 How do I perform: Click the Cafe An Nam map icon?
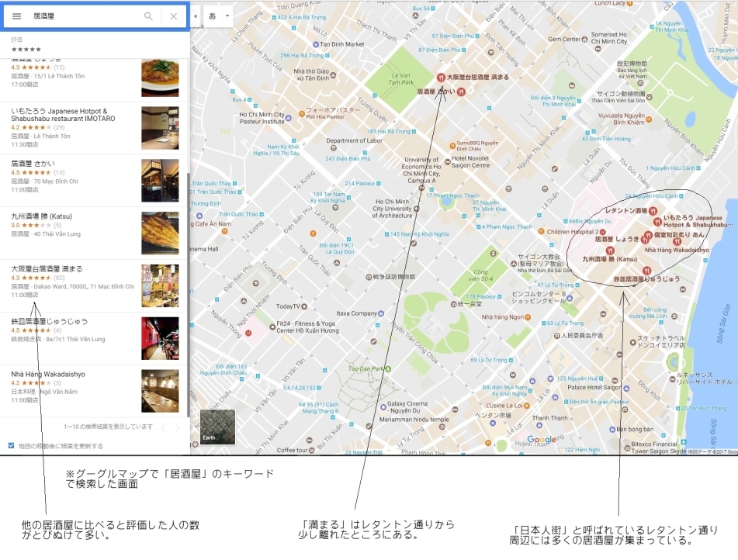224,231
